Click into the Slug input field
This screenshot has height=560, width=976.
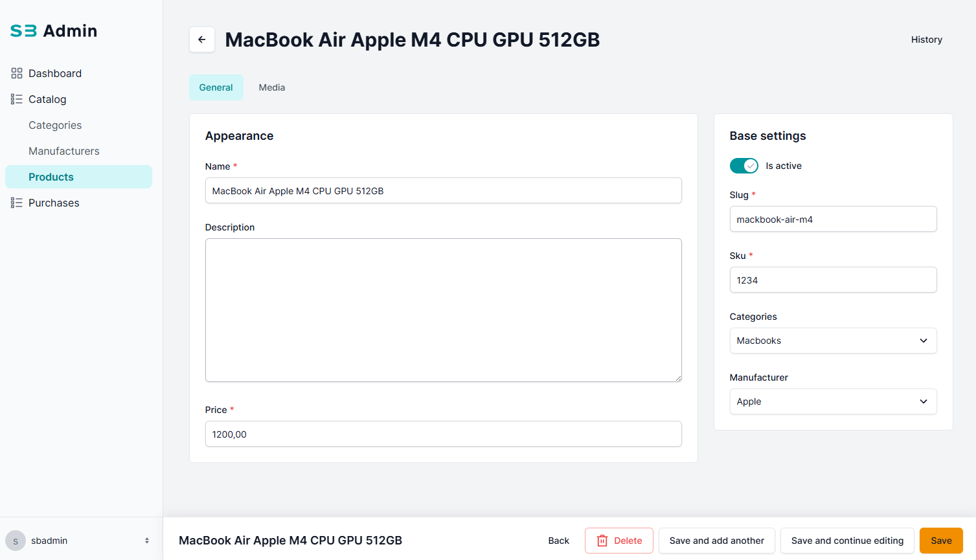(x=834, y=219)
